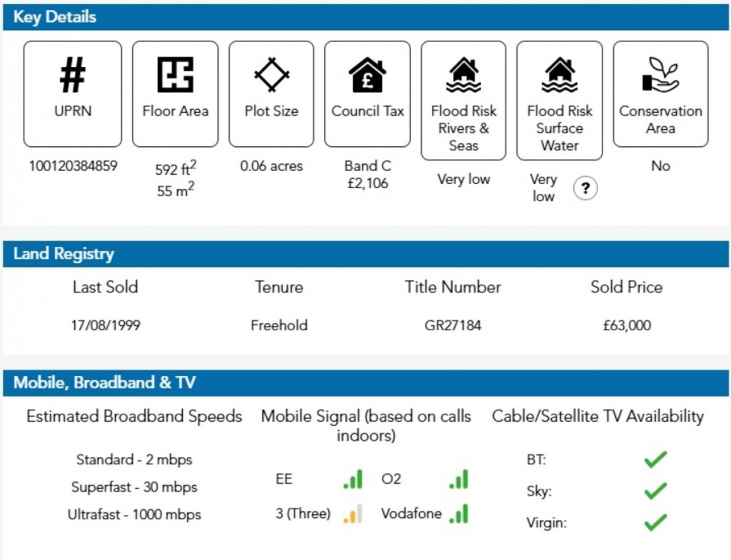Click the 3 (Three) signal bars
731x560 pixels.
point(353,514)
